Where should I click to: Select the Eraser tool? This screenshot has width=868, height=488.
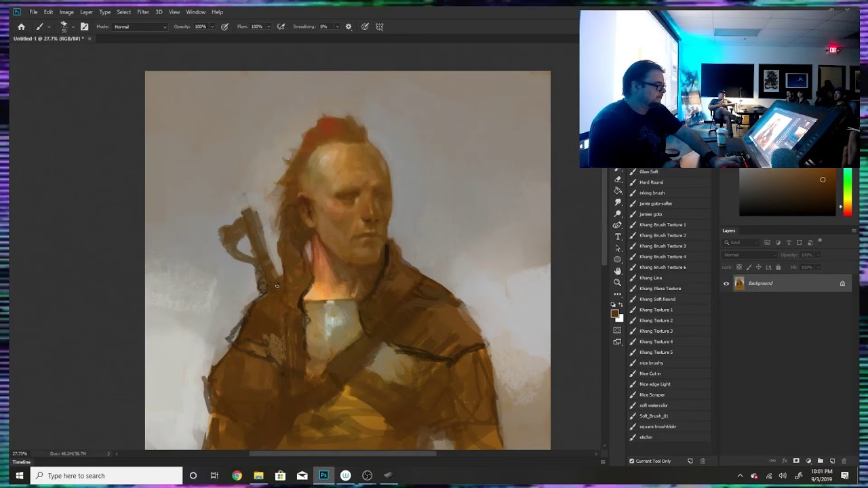coord(618,180)
